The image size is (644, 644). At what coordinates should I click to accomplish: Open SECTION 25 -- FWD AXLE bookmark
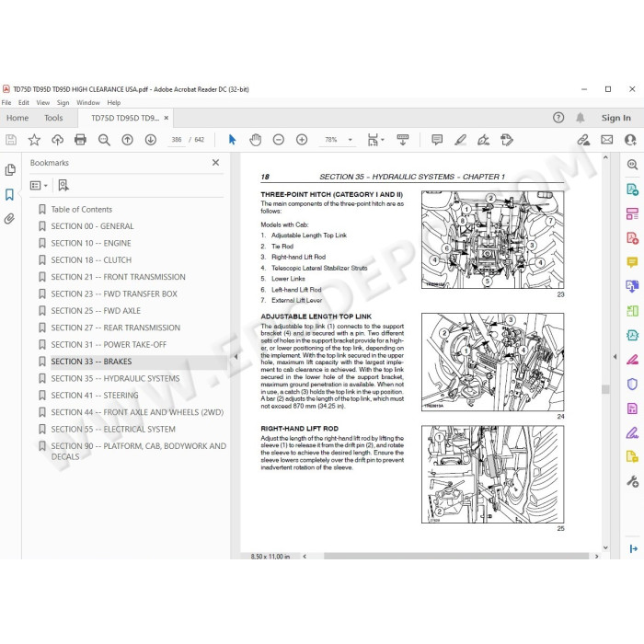[96, 311]
